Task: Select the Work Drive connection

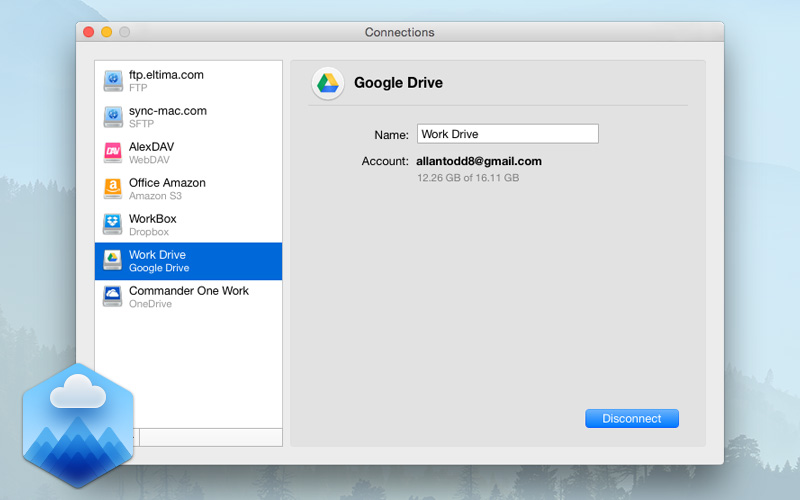Action: (x=188, y=261)
